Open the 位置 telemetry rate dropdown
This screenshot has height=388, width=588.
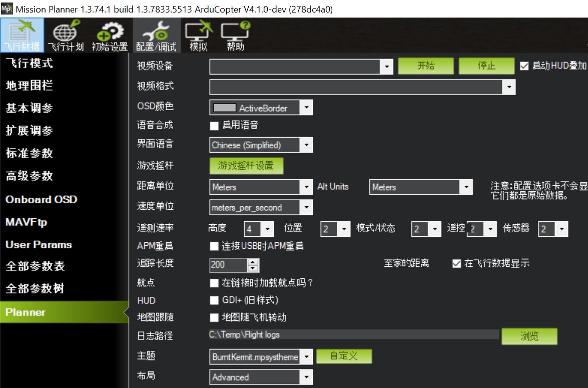click(344, 228)
